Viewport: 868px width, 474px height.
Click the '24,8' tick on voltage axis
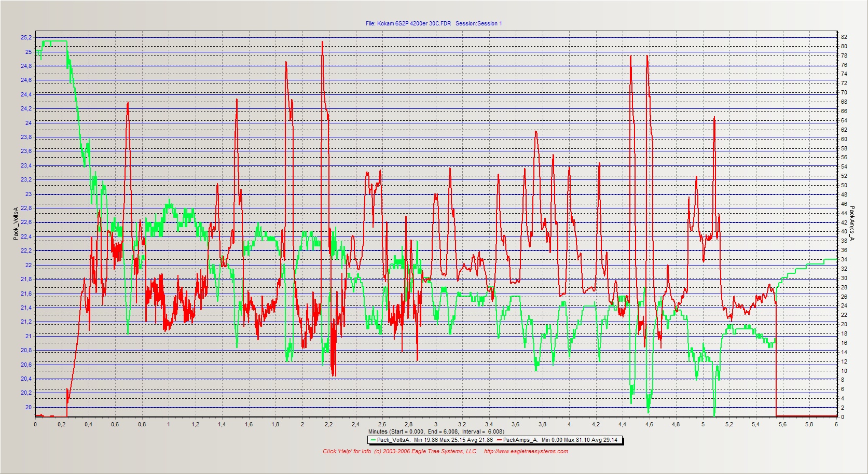(x=26, y=66)
